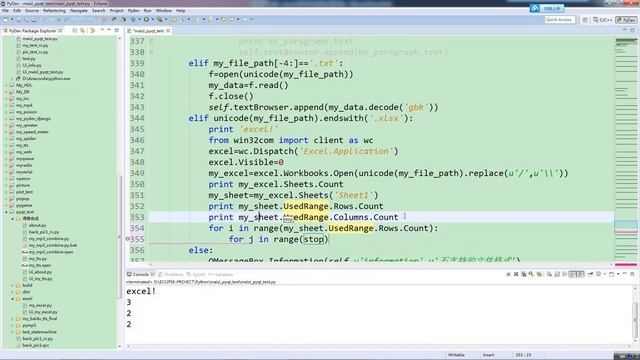Switch to the PyUnit tab
Screen dimensions: 640x360
coord(196,274)
